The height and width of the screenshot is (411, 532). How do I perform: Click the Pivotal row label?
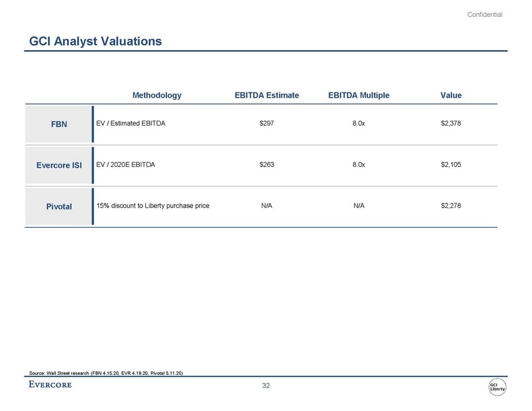point(59,206)
